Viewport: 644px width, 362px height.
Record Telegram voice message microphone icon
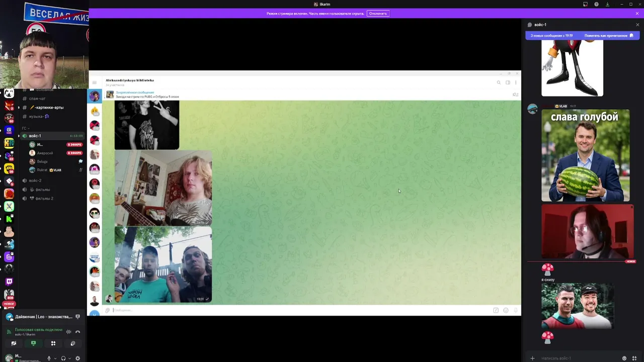pyautogui.click(x=515, y=310)
